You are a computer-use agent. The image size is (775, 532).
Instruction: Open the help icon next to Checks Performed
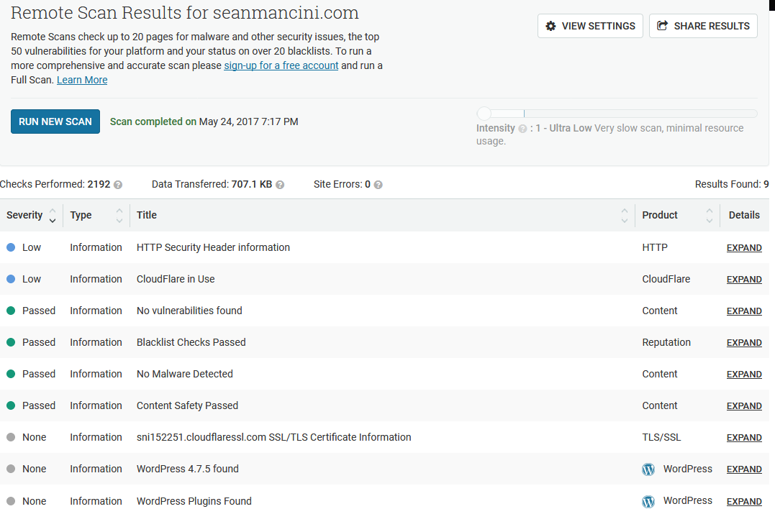click(x=119, y=184)
